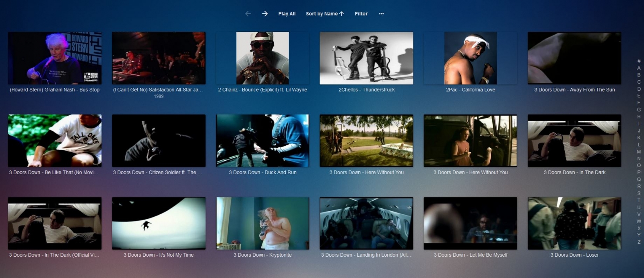Open Sort by Name options
644x278 pixels.
pos(325,14)
